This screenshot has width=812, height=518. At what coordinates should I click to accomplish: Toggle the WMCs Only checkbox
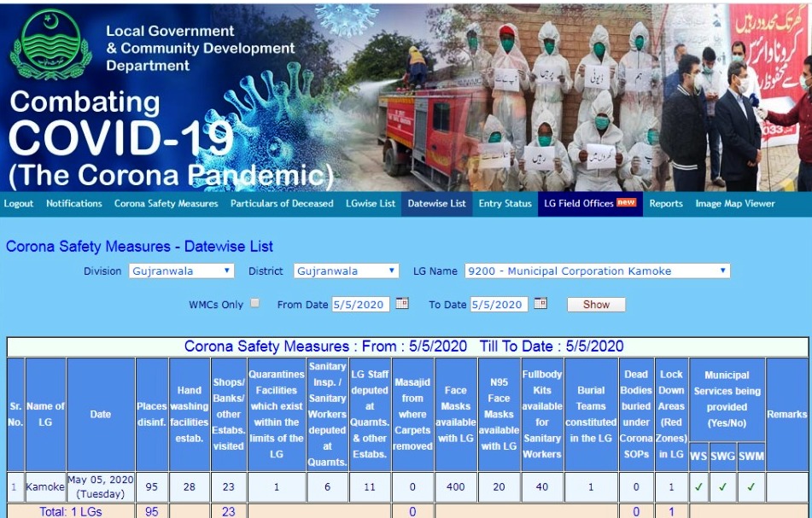[254, 303]
